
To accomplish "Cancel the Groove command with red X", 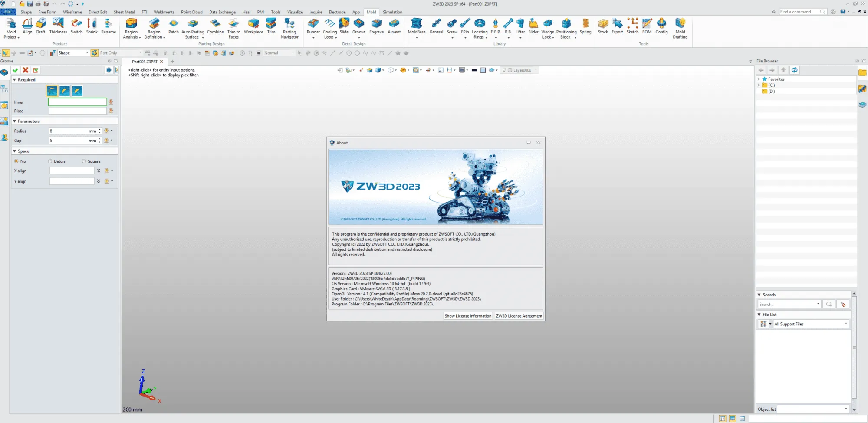I will 26,70.
